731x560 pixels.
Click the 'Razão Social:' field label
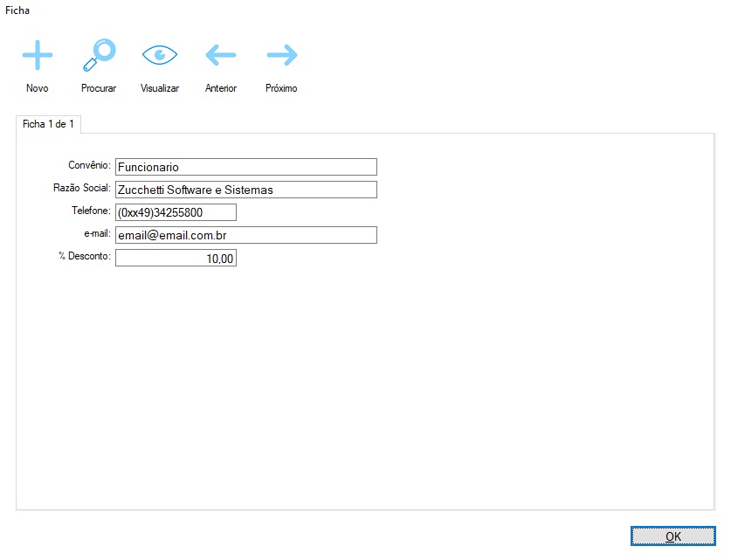coord(81,188)
